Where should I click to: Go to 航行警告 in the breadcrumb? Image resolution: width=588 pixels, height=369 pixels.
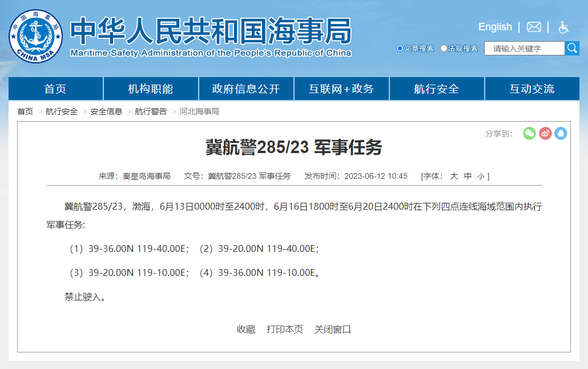151,111
